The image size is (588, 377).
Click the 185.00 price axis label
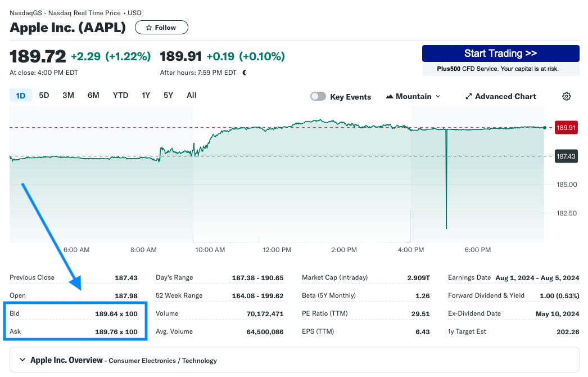(x=567, y=185)
